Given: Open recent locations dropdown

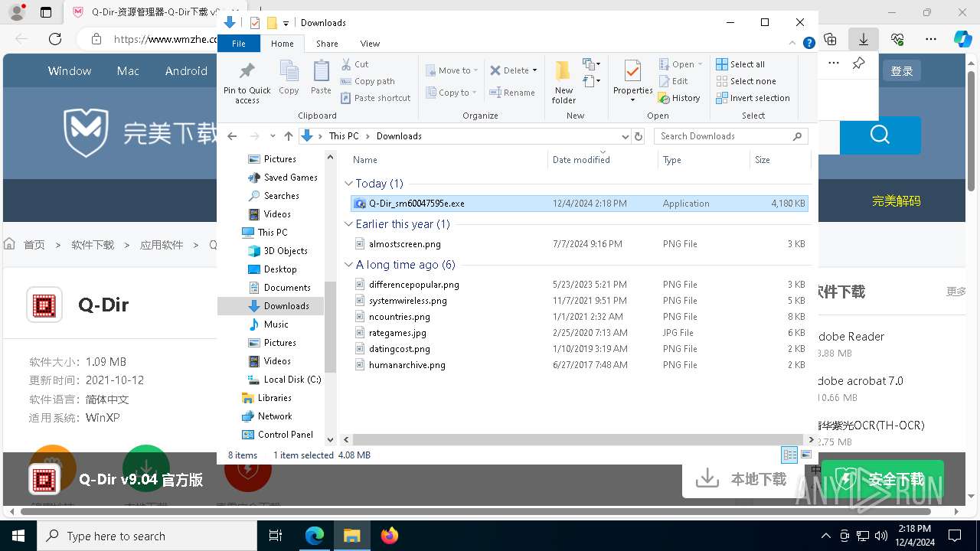Looking at the screenshot, I should 273,136.
